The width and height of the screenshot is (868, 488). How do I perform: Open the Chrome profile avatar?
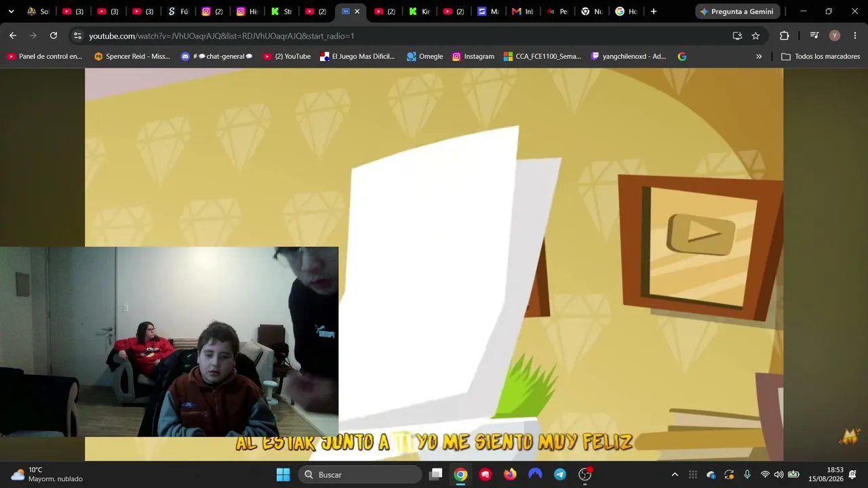835,36
